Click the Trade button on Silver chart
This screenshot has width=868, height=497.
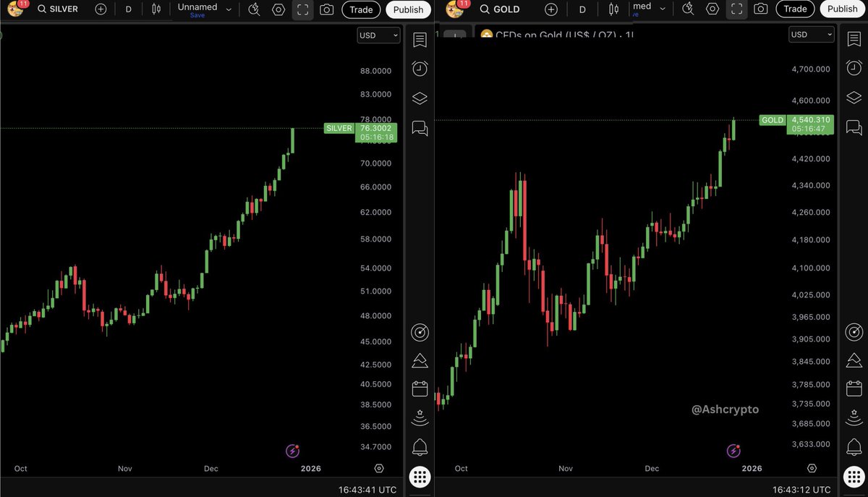(x=361, y=9)
